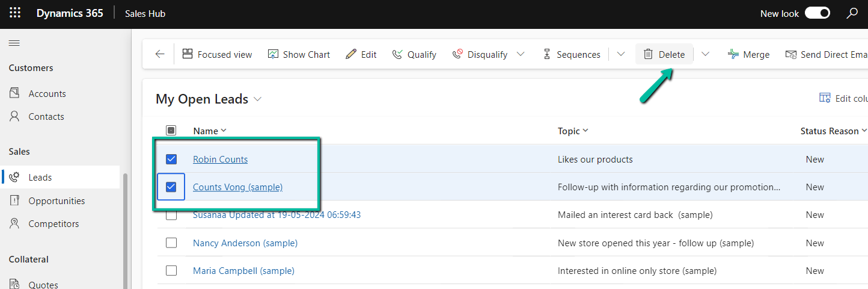This screenshot has width=868, height=289.
Task: Collapse the hamburger navigation menu
Action: (14, 43)
